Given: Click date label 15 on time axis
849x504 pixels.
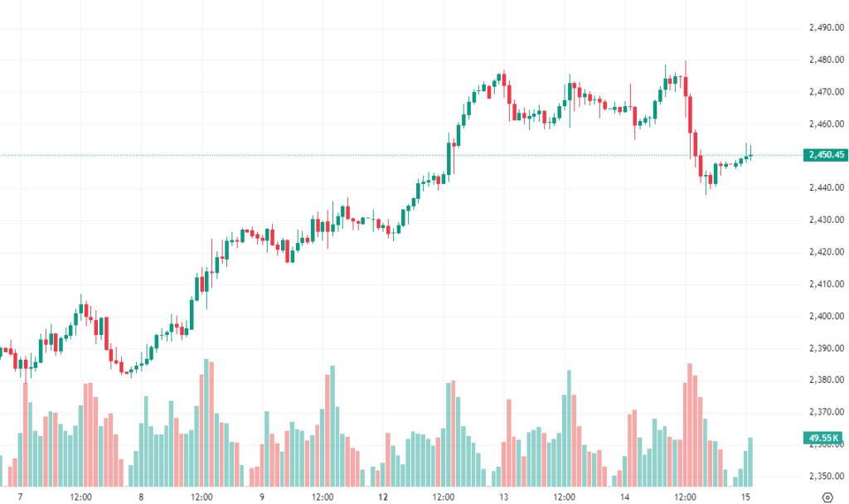Looking at the screenshot, I should pyautogui.click(x=745, y=497).
